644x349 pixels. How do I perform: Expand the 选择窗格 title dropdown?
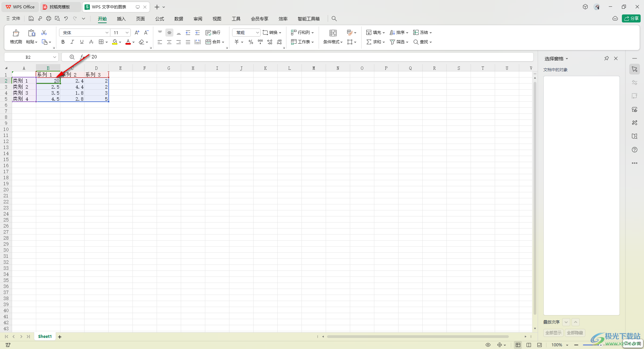tap(567, 59)
